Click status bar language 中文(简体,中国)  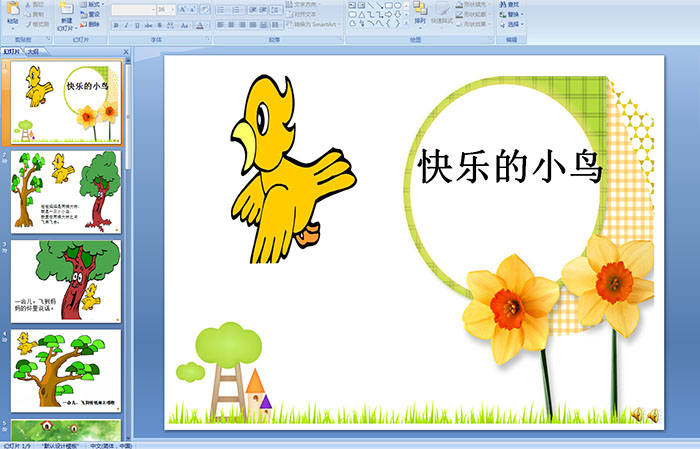tap(111, 446)
